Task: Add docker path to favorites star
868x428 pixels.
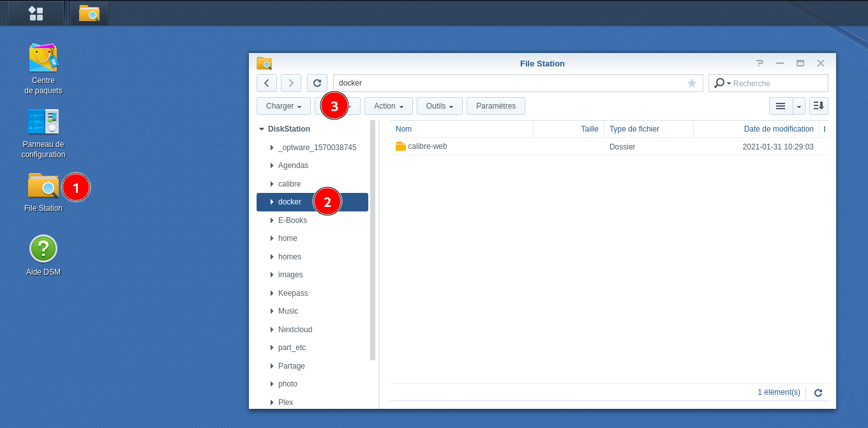Action: pos(691,83)
